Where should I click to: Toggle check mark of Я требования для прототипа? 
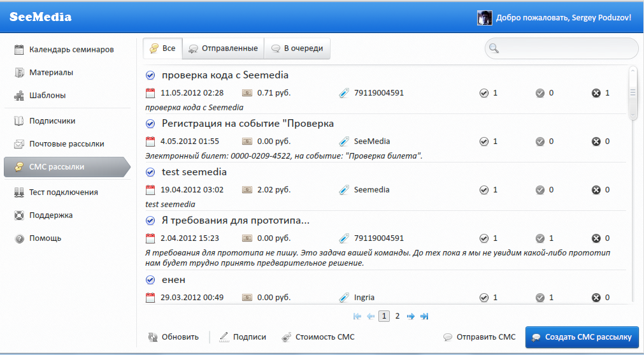point(150,221)
